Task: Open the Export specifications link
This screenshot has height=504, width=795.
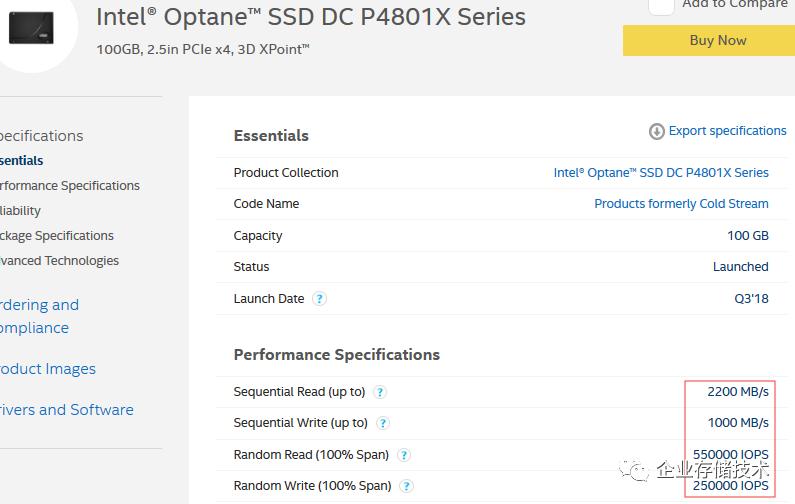Action: [x=727, y=131]
